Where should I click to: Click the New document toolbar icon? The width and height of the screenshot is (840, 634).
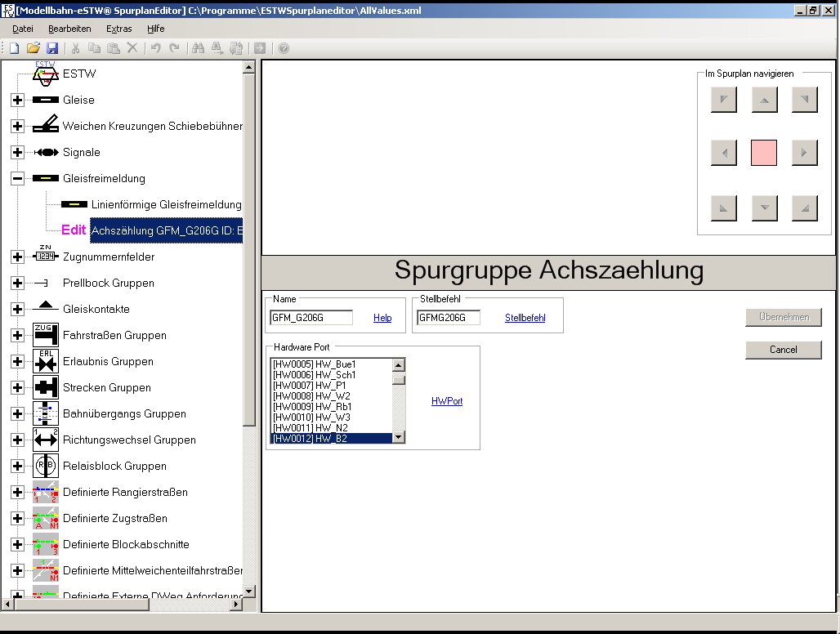(x=15, y=49)
